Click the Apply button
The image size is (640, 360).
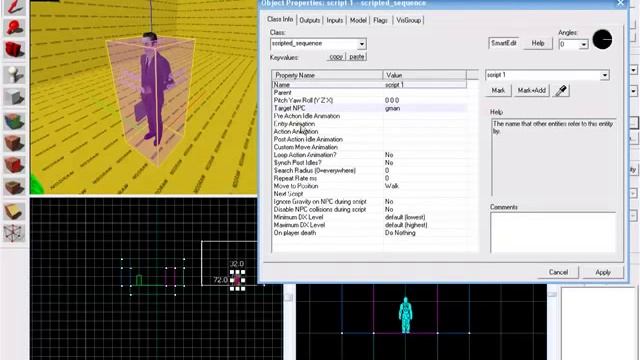pyautogui.click(x=602, y=272)
